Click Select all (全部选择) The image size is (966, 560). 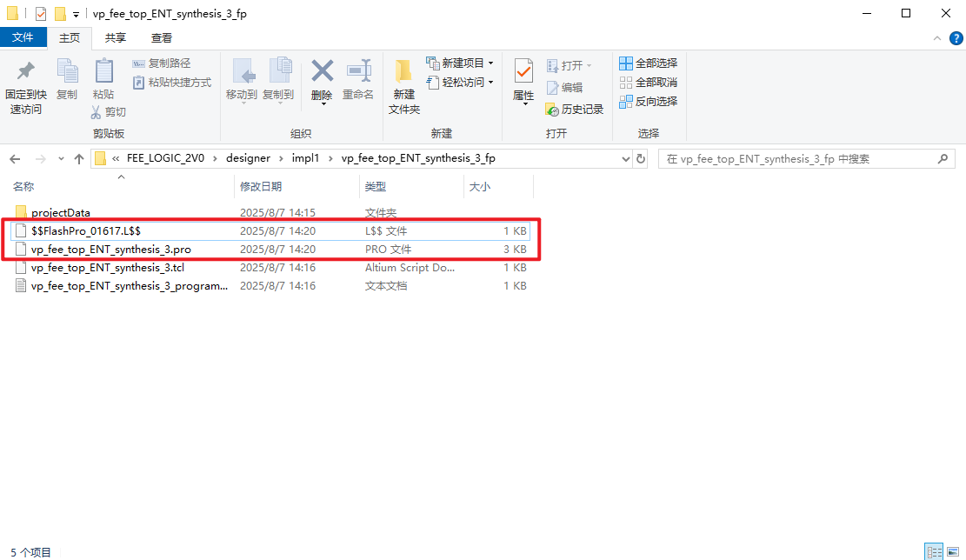(x=648, y=63)
